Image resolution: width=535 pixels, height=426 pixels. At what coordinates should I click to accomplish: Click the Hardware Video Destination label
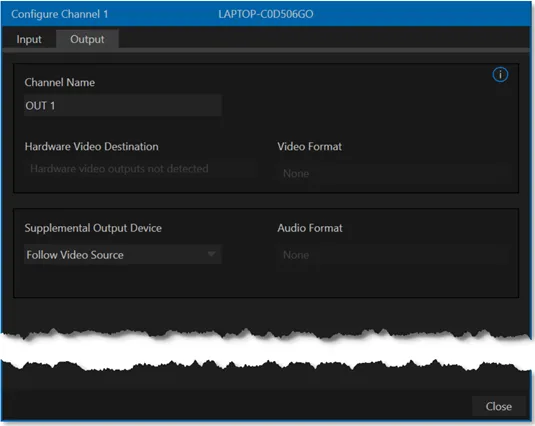[x=91, y=146]
